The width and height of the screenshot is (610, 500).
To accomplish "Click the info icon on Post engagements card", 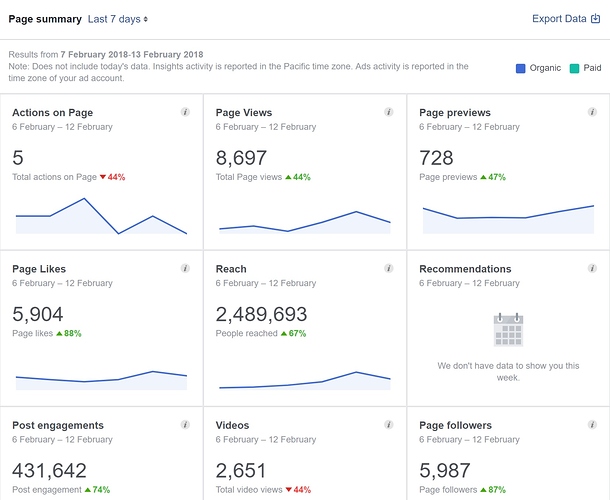I will (185, 425).
